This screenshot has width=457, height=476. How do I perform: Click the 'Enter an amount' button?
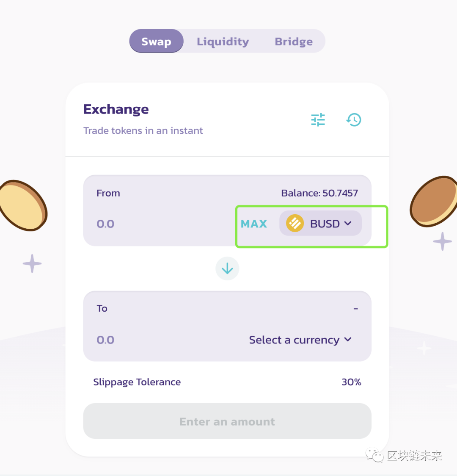coord(227,421)
